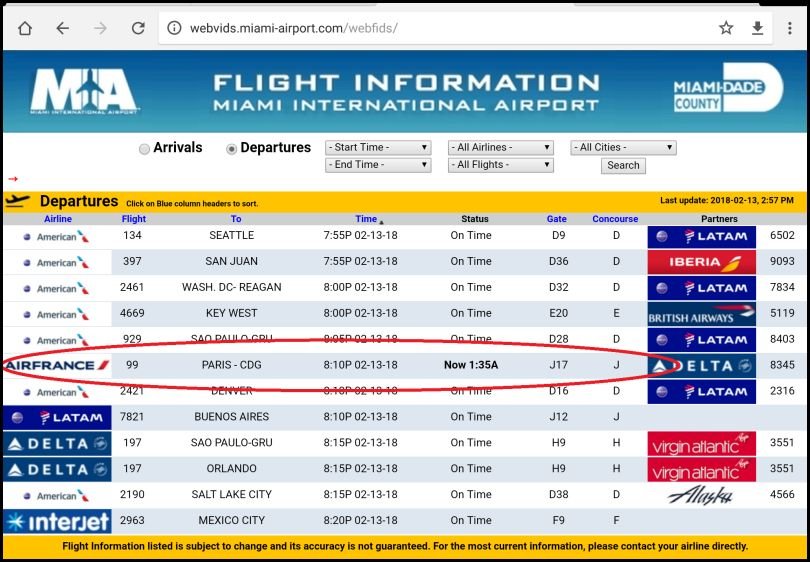Select the Departures radio button
Viewport: 810px width, 562px height.
coord(231,149)
